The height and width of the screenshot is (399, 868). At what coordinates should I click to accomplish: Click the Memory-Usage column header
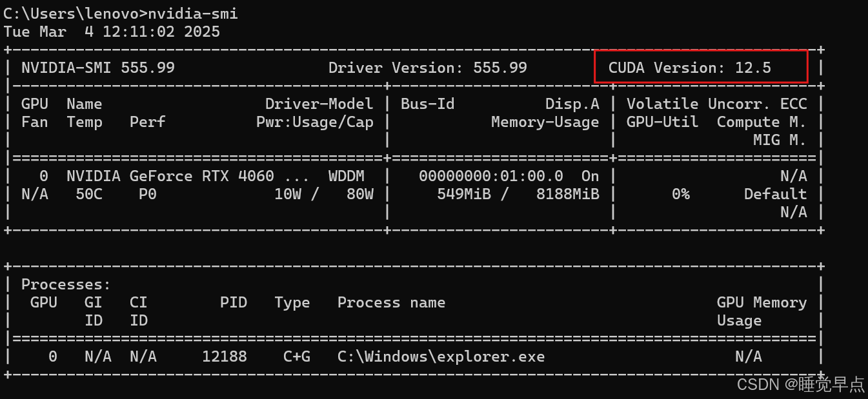pyautogui.click(x=545, y=122)
